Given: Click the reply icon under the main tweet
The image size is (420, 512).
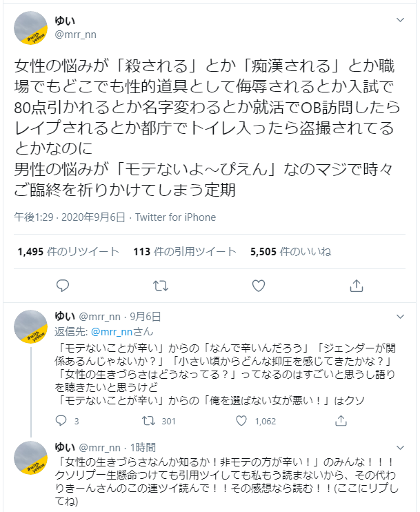Looking at the screenshot, I should point(63,286).
